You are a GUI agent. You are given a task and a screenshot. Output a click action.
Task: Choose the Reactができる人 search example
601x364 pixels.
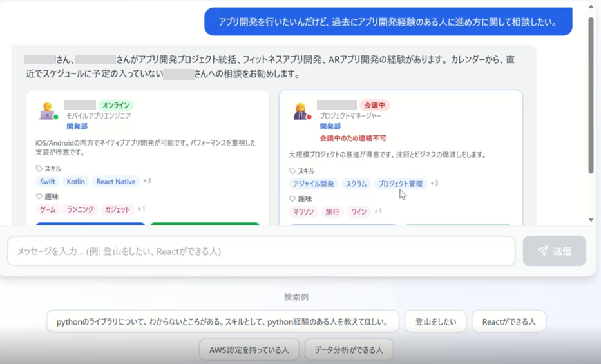coord(509,321)
